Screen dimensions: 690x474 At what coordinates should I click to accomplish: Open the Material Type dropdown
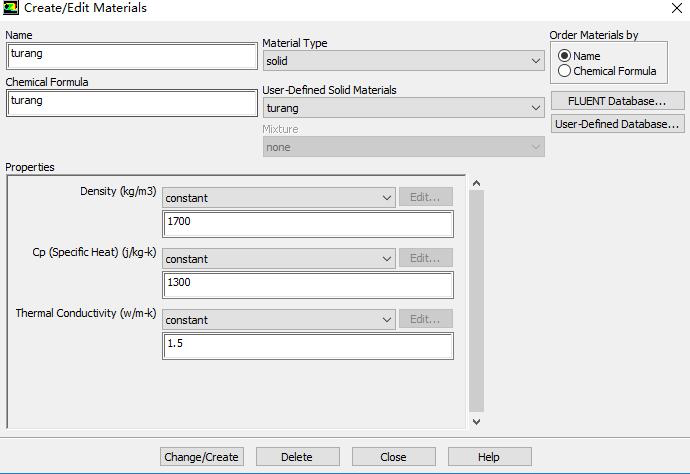(x=403, y=61)
